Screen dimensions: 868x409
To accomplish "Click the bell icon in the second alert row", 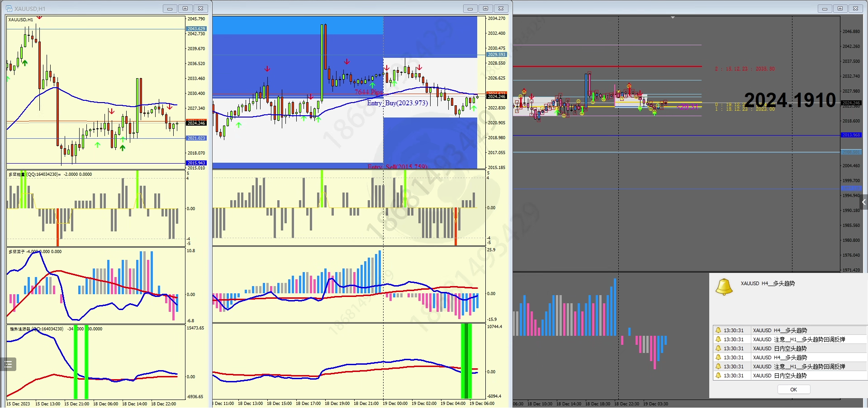I will click(x=718, y=339).
